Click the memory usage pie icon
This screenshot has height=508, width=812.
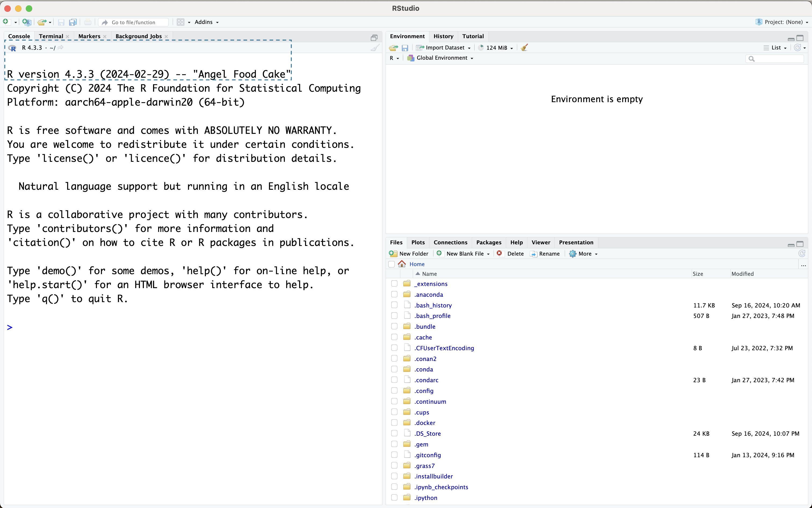pyautogui.click(x=481, y=47)
